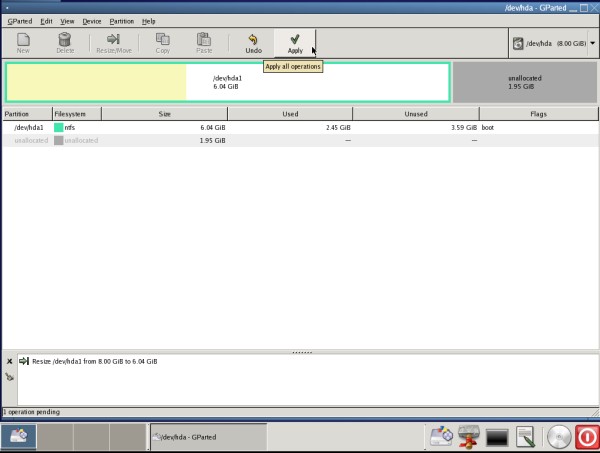Open the network configuration tray icon
The image size is (600, 453).
469,437
